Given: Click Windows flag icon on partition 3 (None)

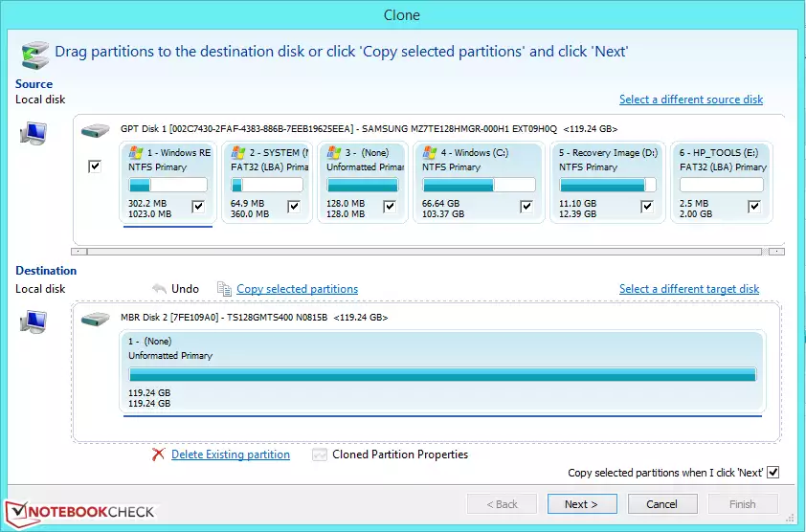Looking at the screenshot, I should 334,153.
